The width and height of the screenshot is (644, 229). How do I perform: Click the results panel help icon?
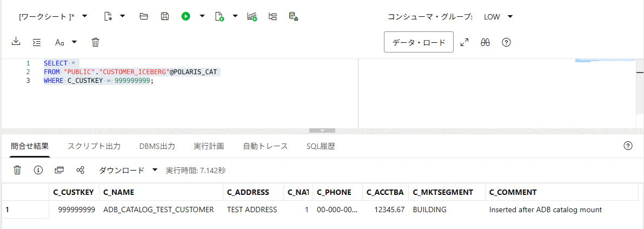[628, 146]
